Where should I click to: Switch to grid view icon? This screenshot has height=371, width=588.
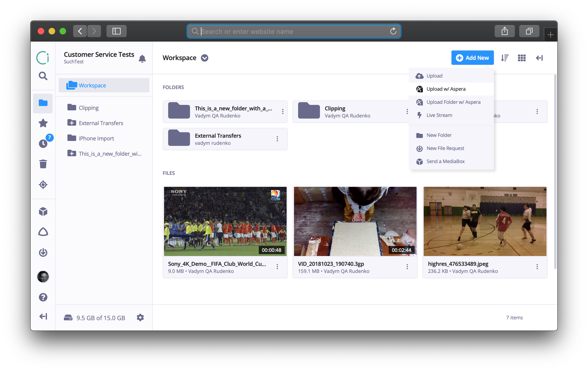[x=522, y=58]
